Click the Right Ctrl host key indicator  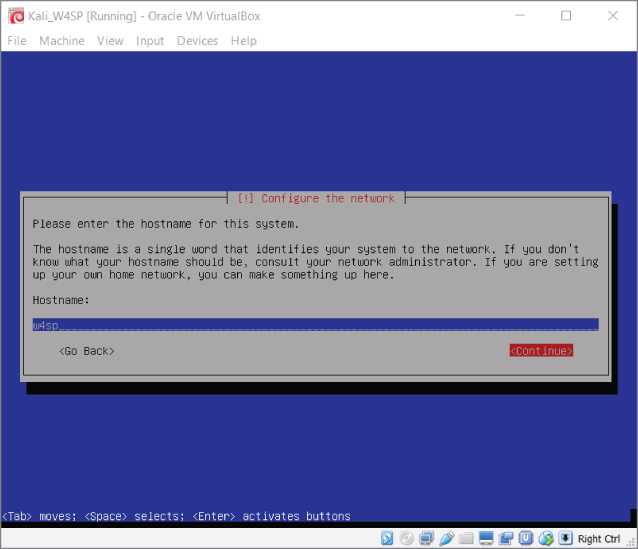pos(598,539)
